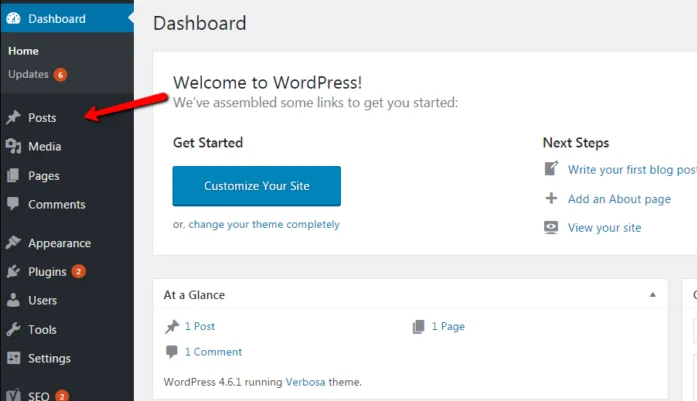This screenshot has width=697, height=401.
Task: Click the Posts pushpin icon
Action: 13,117
